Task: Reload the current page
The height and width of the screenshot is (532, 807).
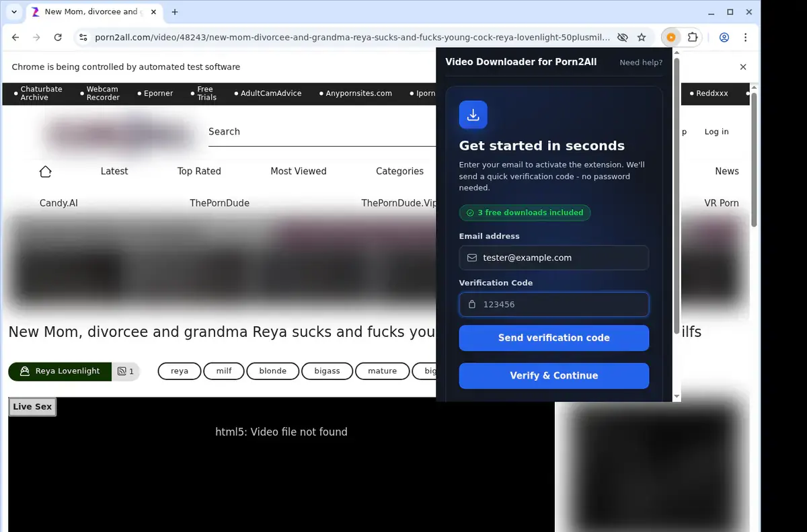Action: (58, 38)
